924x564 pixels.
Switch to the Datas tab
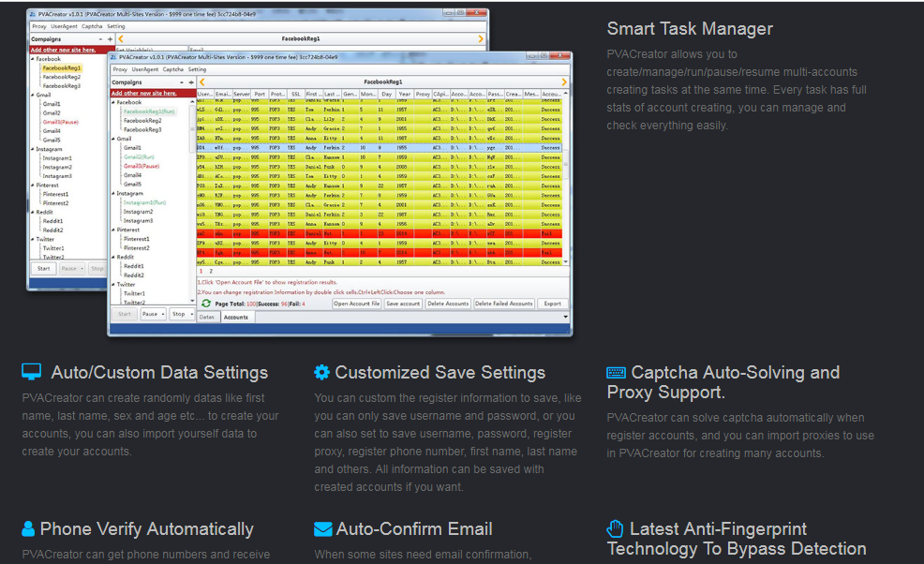pyautogui.click(x=207, y=318)
